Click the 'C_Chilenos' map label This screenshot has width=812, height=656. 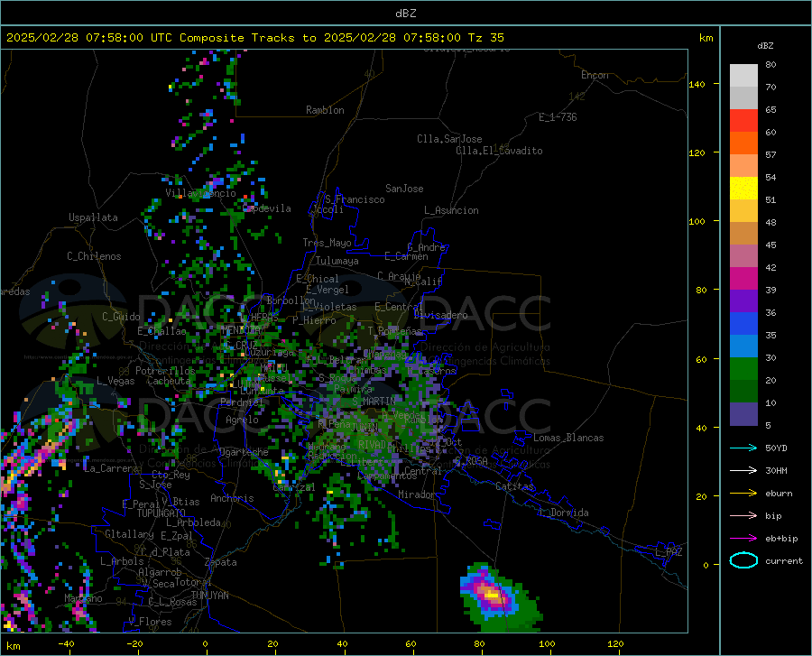coord(94,256)
